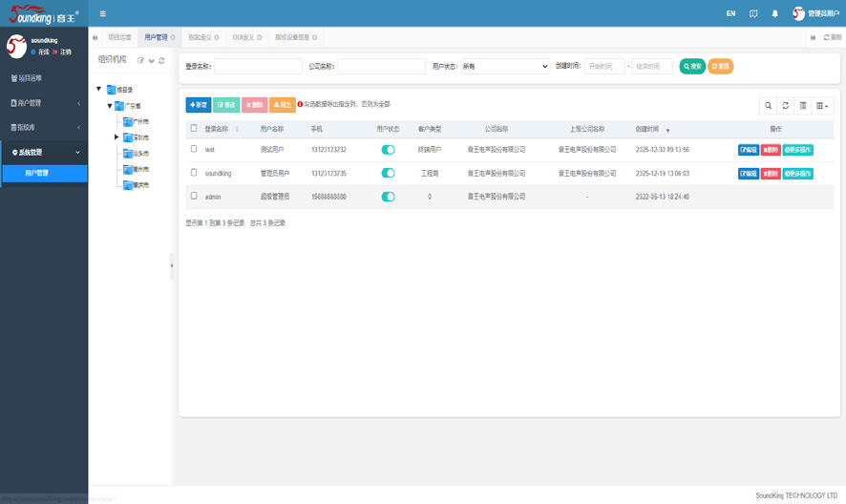The image size is (846, 504).
Task: Collapse the 广东省 tree node arrow
Action: click(110, 106)
